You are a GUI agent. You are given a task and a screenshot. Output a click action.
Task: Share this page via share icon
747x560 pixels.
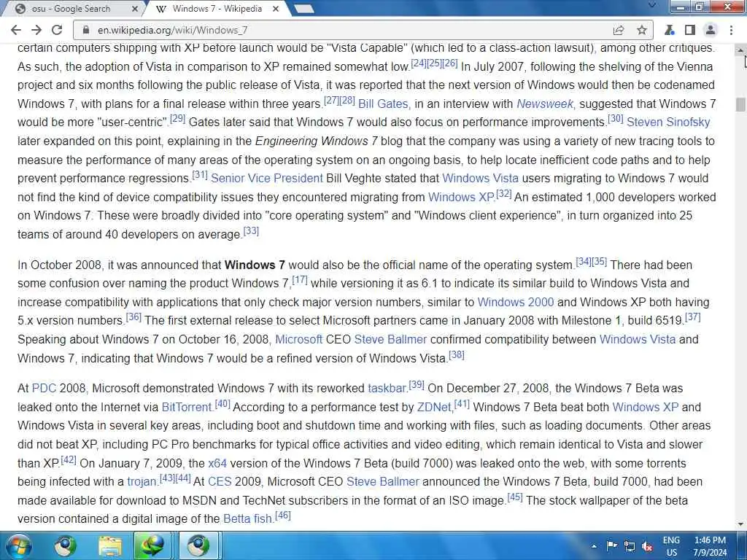pyautogui.click(x=619, y=30)
